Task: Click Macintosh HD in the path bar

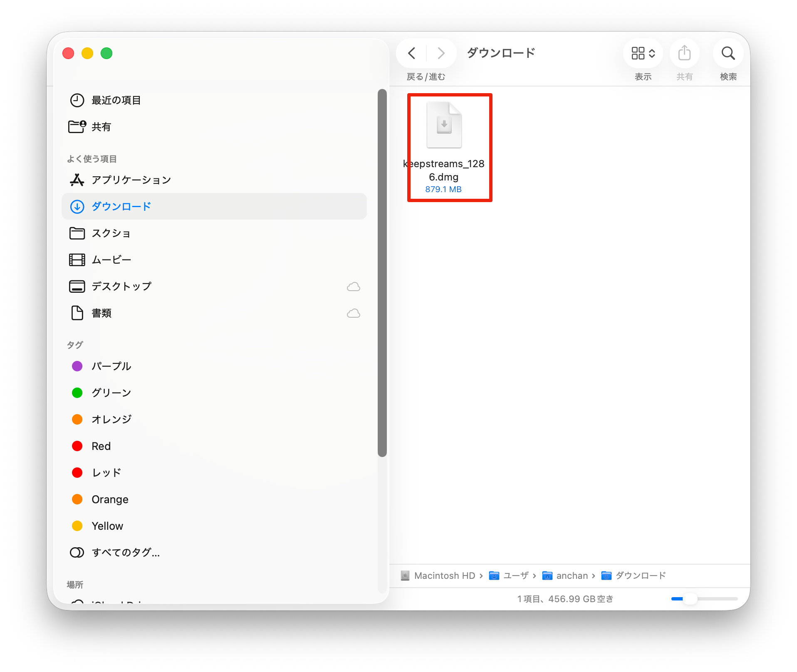Action: click(x=444, y=576)
